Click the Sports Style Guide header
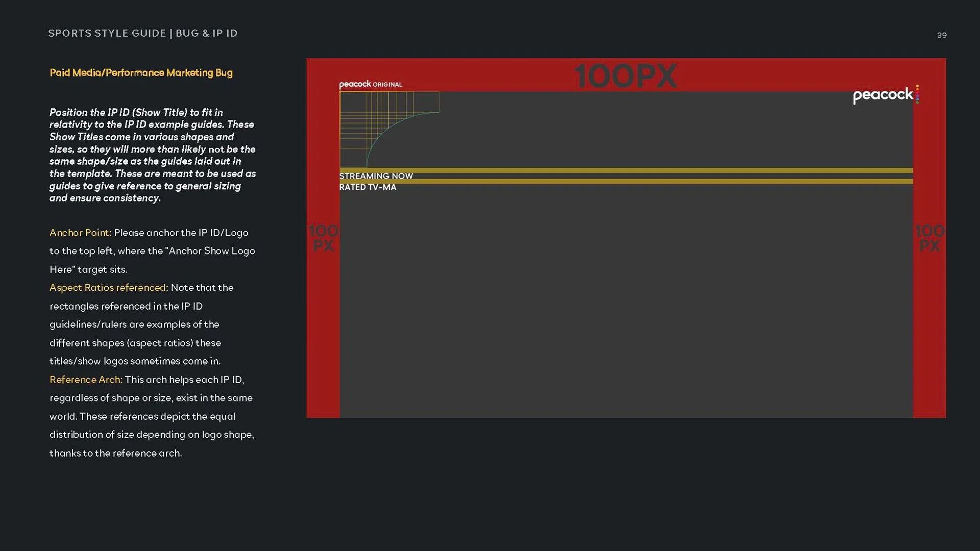 (x=107, y=33)
